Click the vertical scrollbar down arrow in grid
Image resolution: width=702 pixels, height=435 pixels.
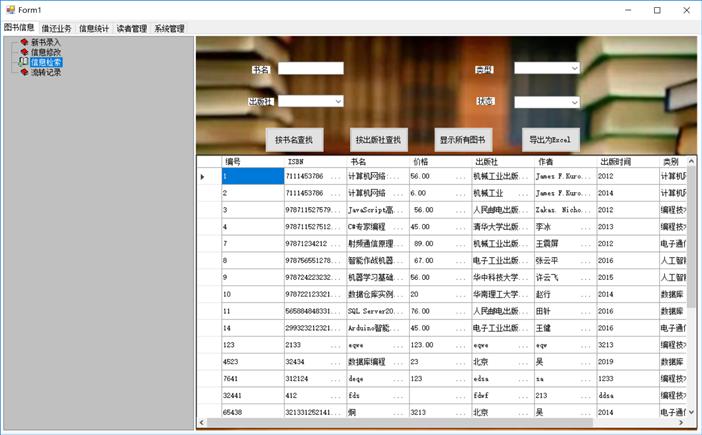coord(691,411)
